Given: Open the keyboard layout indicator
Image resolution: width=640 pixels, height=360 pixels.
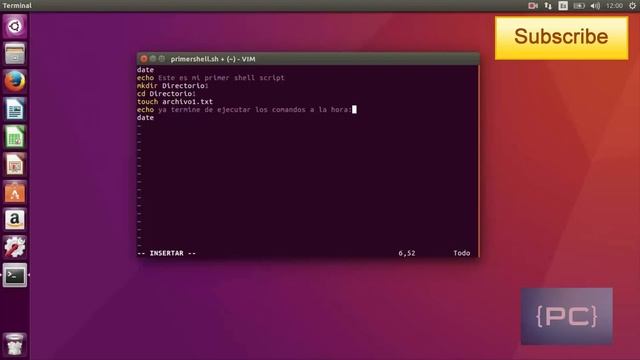Looking at the screenshot, I should coord(563,6).
